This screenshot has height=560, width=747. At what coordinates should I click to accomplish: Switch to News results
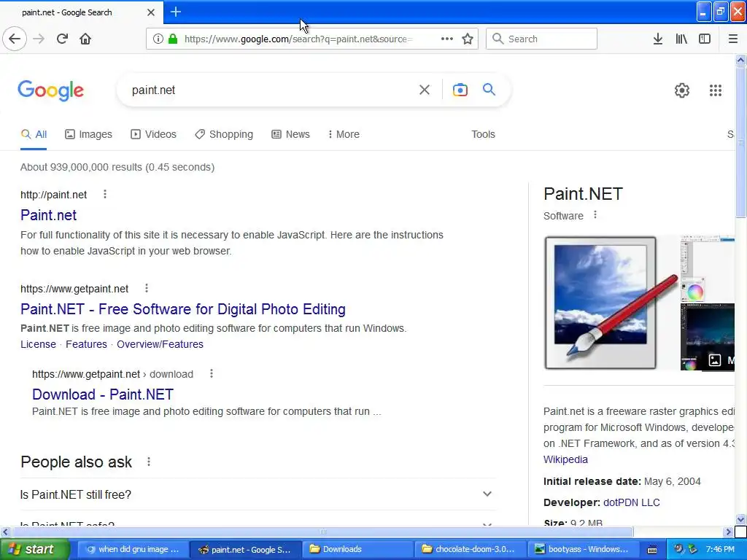290,134
